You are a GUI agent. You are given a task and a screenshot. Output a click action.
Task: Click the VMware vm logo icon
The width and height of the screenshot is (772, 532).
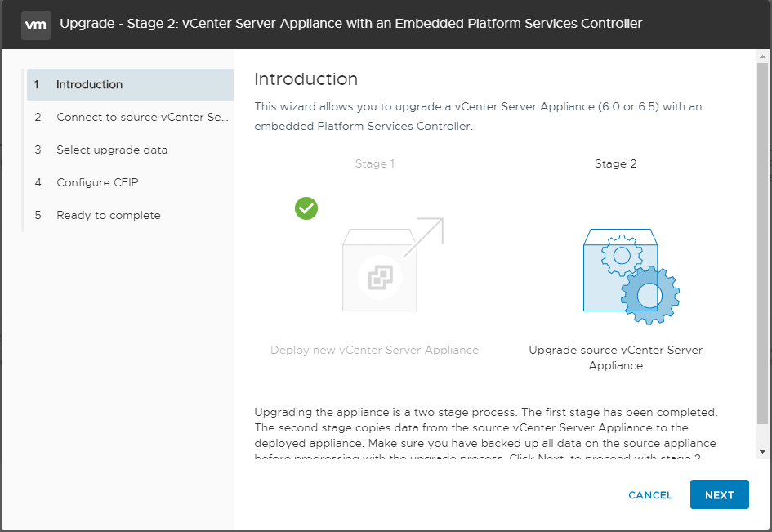pos(35,25)
